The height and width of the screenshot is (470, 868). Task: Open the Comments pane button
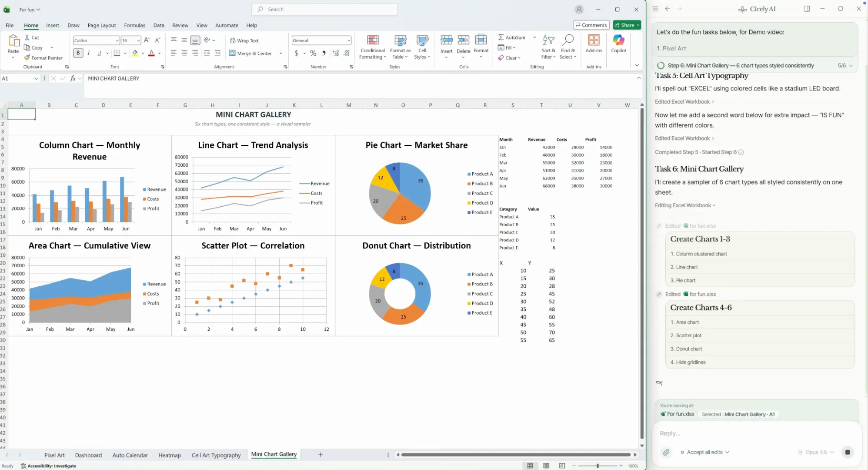[591, 25]
